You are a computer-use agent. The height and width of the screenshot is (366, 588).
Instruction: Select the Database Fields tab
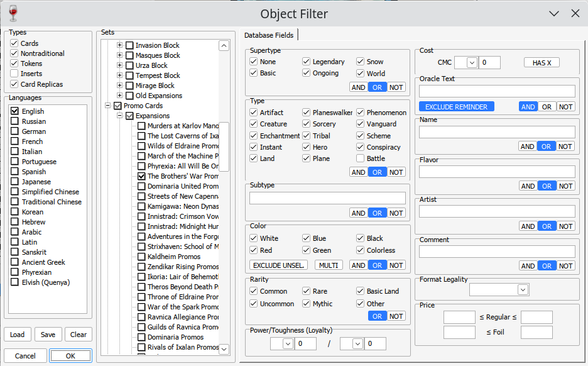pyautogui.click(x=269, y=35)
